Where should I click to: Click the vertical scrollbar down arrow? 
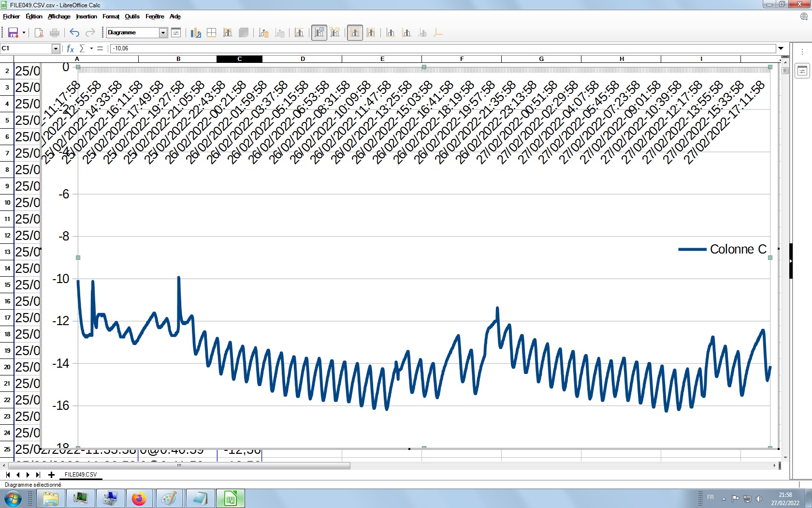point(785,457)
